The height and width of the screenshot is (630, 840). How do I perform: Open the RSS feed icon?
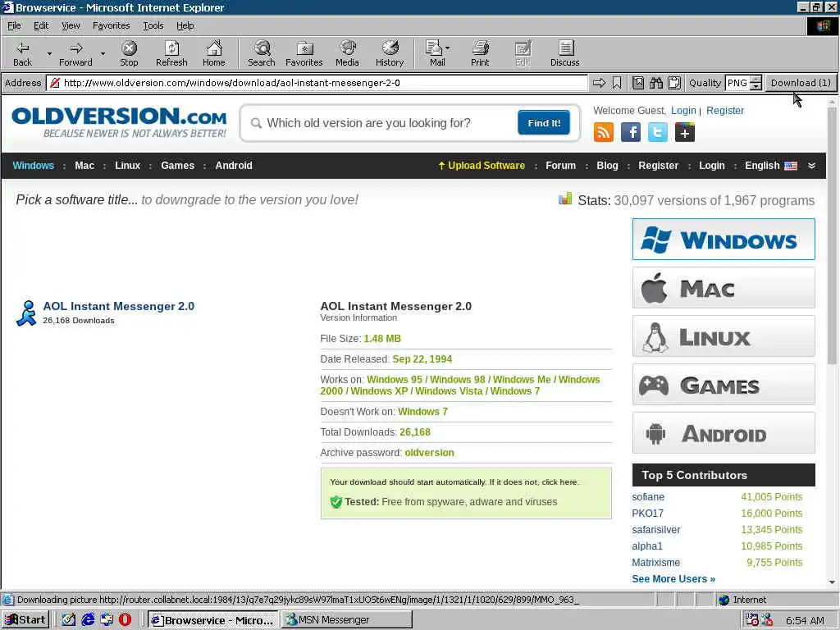(604, 132)
